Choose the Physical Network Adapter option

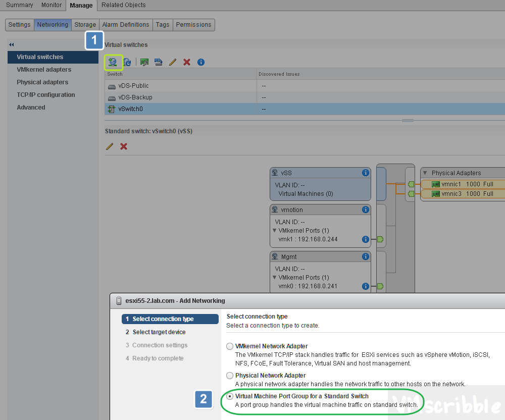230,376
